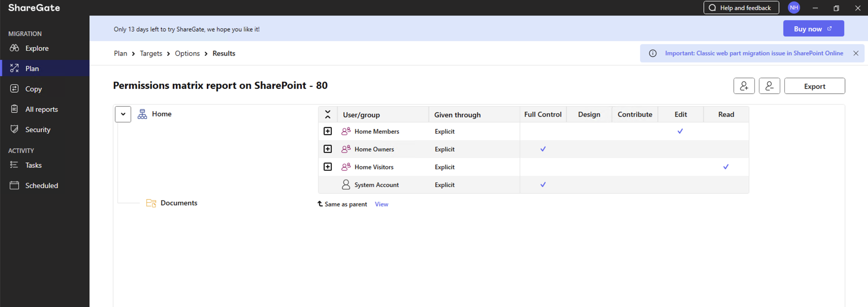Click the info icon in the notice banner

(x=653, y=53)
